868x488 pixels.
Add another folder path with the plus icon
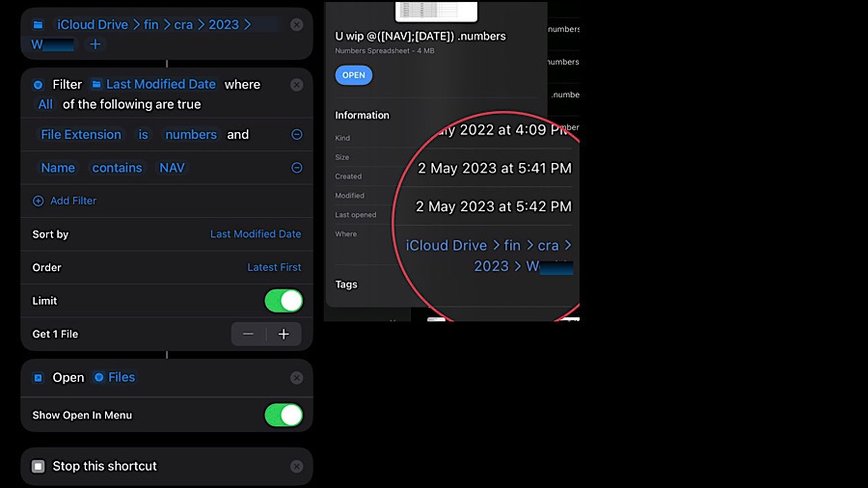[95, 44]
